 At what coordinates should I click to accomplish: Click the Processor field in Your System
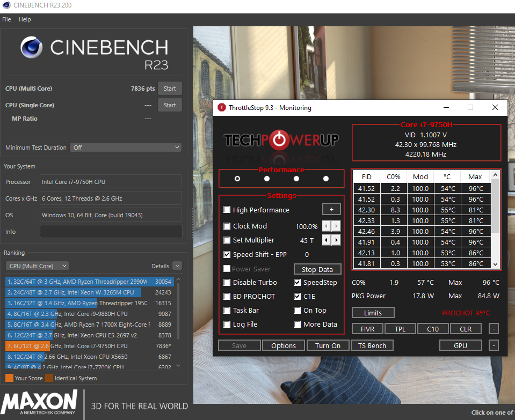tap(111, 181)
